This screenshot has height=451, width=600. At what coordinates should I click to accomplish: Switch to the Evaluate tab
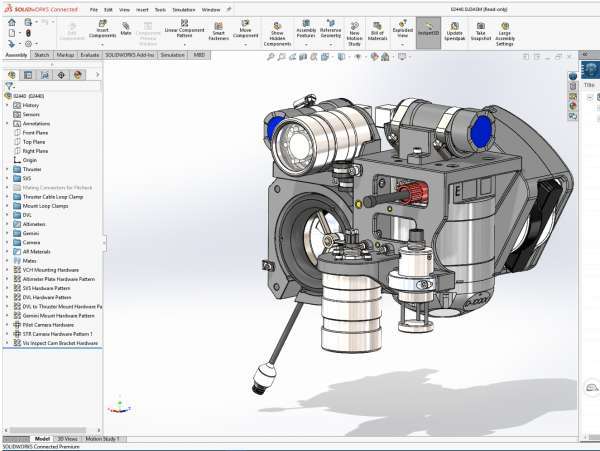(92, 55)
